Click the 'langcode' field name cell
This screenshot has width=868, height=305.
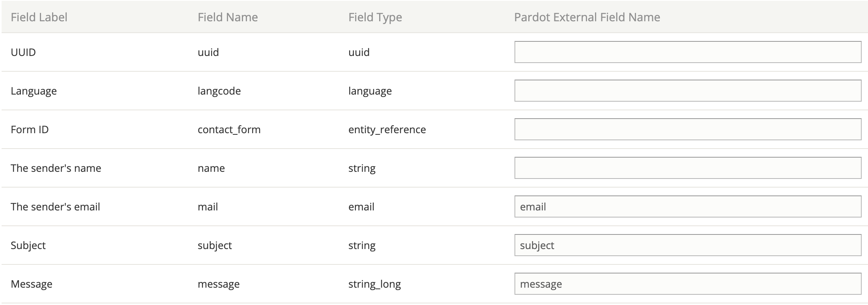[219, 91]
